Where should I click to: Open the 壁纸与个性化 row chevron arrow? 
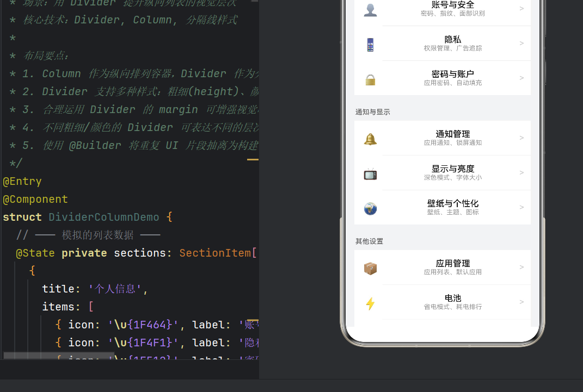pyautogui.click(x=521, y=207)
